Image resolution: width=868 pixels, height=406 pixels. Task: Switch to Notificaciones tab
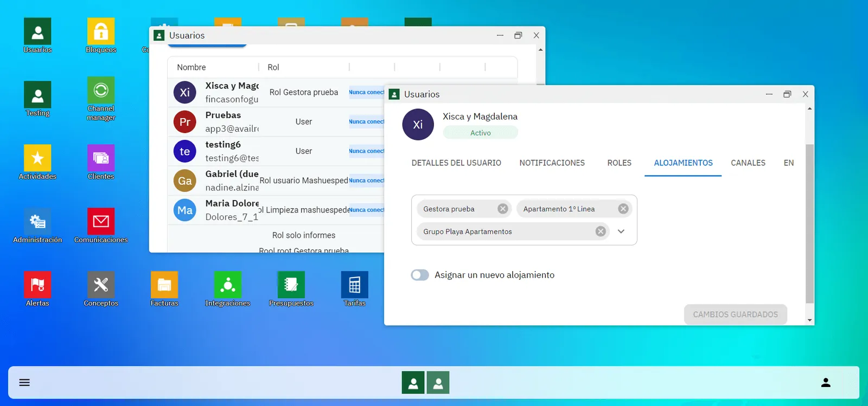(552, 163)
